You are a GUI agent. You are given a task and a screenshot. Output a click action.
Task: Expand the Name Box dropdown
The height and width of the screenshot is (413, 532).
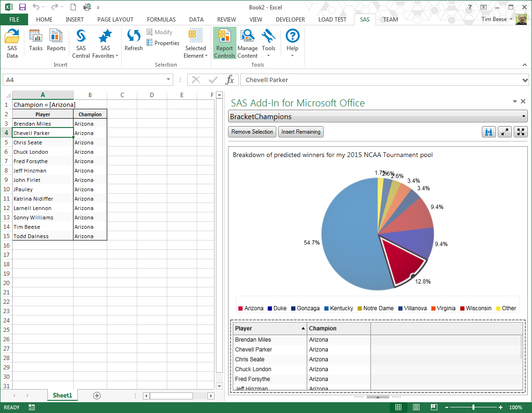[168, 80]
